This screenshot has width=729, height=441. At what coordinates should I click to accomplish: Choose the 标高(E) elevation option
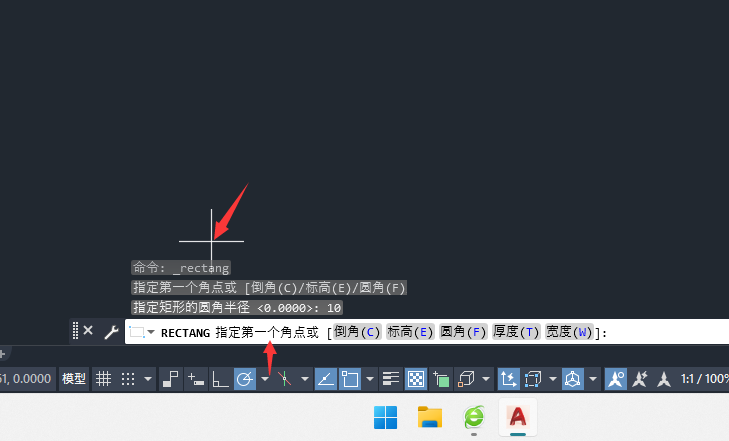click(x=410, y=332)
